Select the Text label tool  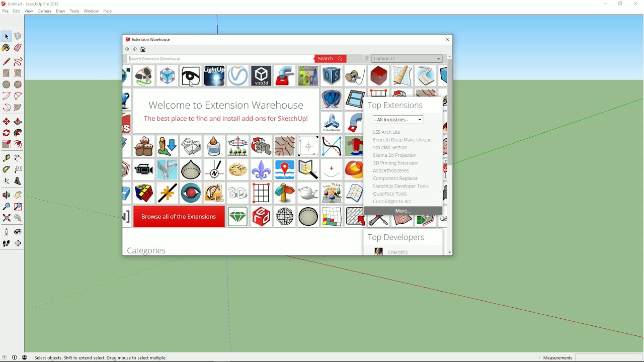tap(18, 170)
